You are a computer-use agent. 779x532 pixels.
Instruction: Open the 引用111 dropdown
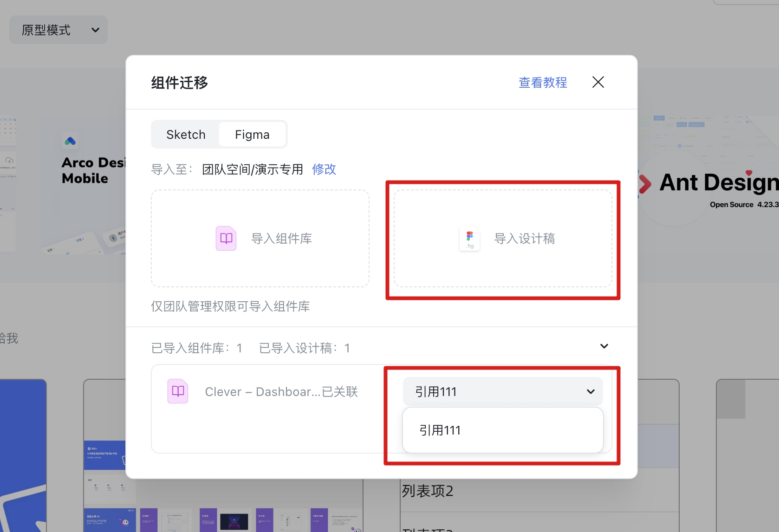click(502, 391)
